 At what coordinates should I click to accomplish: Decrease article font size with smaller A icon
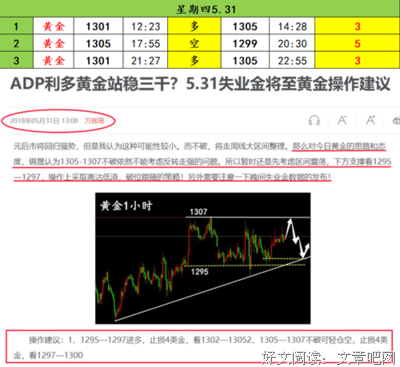(x=342, y=120)
